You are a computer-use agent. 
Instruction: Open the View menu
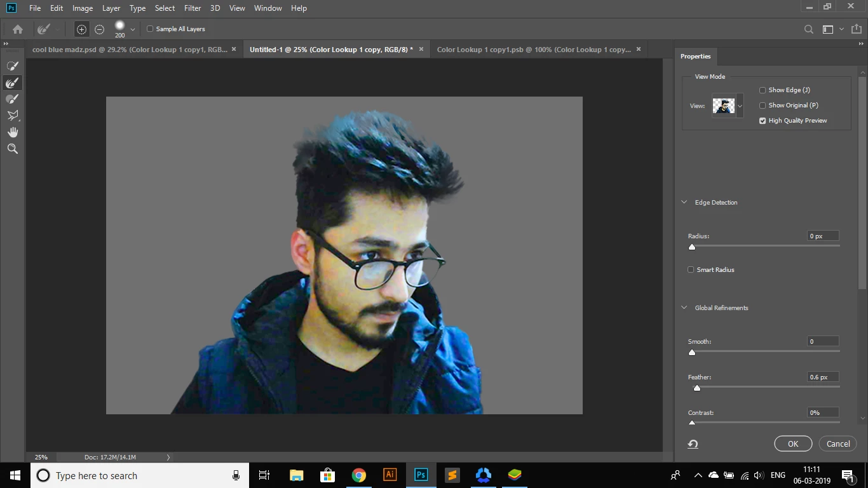tap(237, 8)
